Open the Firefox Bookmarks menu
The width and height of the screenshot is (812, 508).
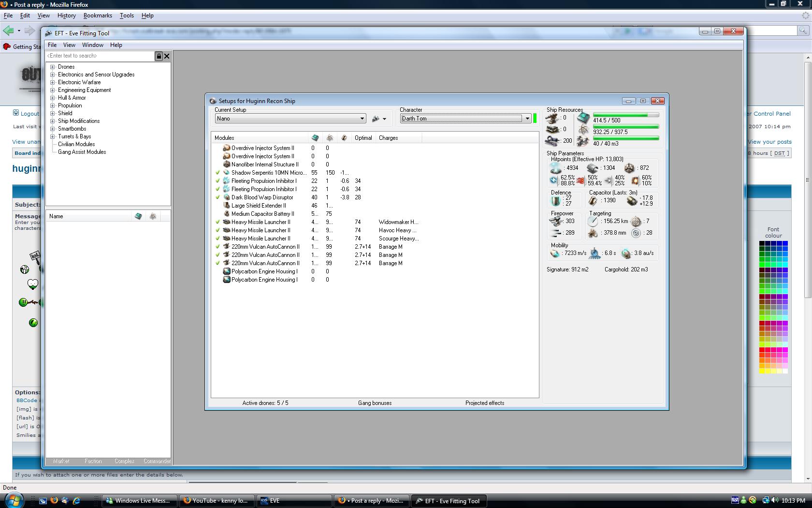98,15
